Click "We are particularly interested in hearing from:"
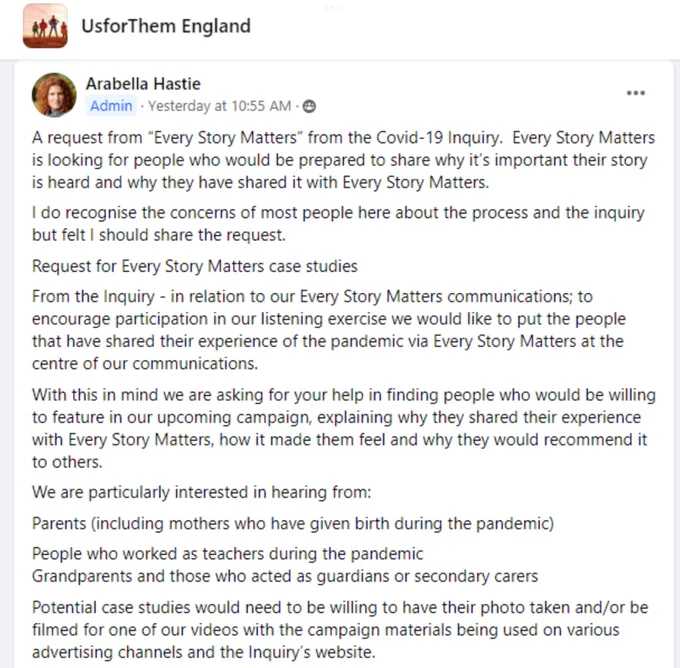 tap(202, 492)
